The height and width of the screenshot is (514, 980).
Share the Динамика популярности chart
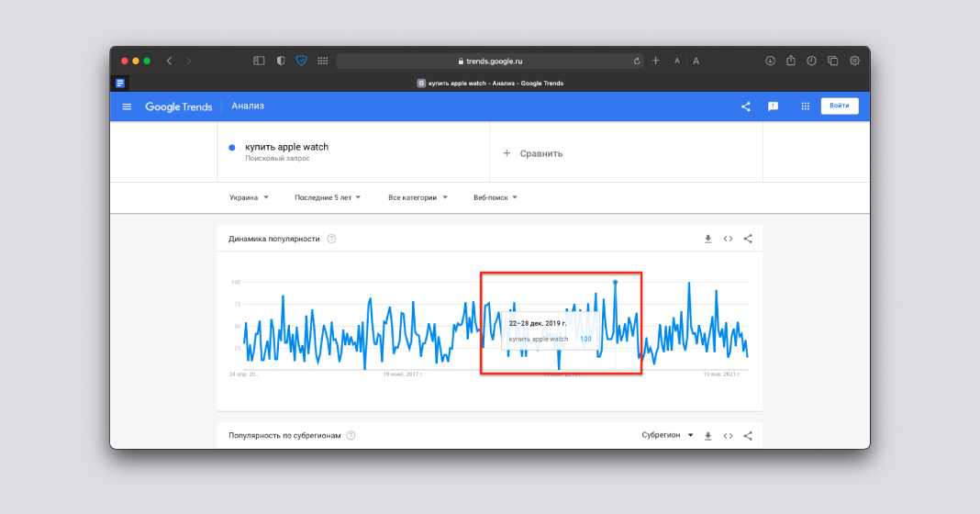pyautogui.click(x=748, y=239)
